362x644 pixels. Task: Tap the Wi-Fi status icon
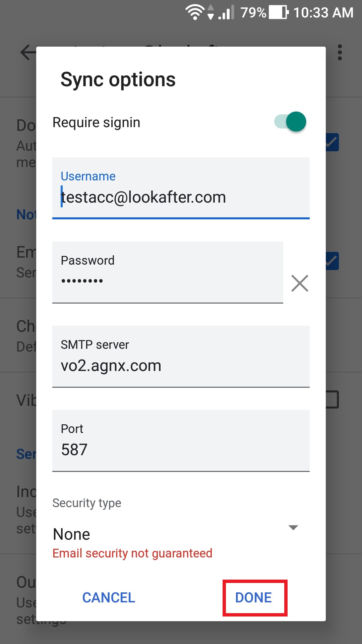195,13
